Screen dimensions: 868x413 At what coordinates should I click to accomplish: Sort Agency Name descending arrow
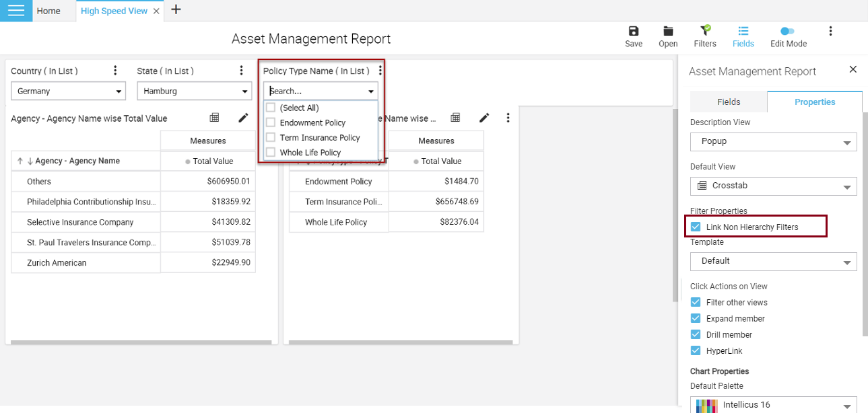tap(30, 161)
